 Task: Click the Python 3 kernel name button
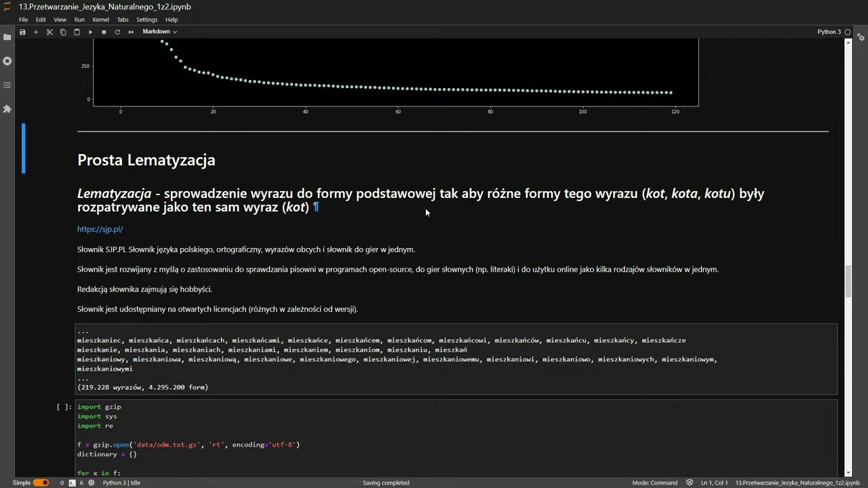coord(829,32)
